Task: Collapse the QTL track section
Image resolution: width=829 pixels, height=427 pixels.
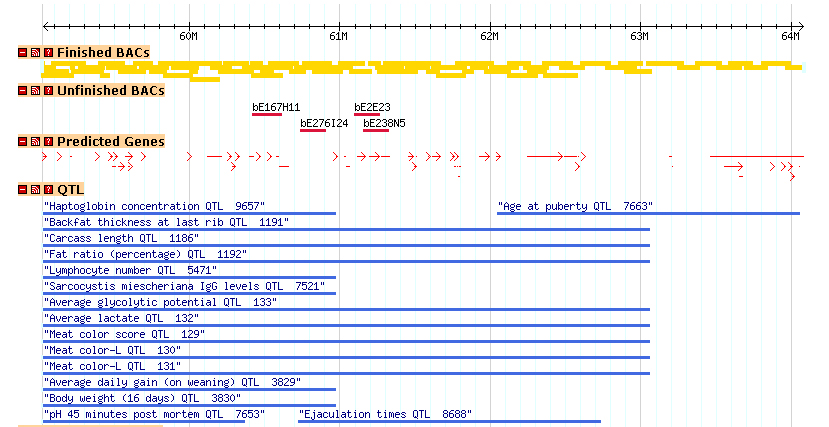Action: tap(23, 189)
